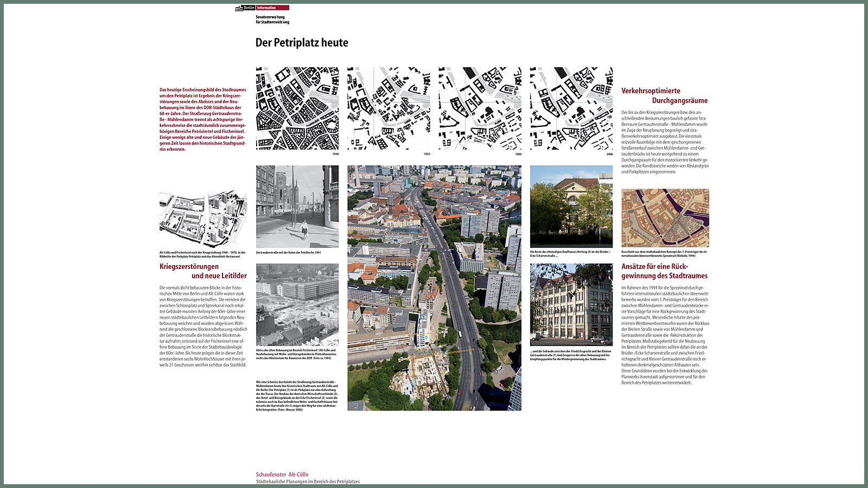Open the 2006 figure-ground city map
The image size is (868, 488).
(x=571, y=108)
